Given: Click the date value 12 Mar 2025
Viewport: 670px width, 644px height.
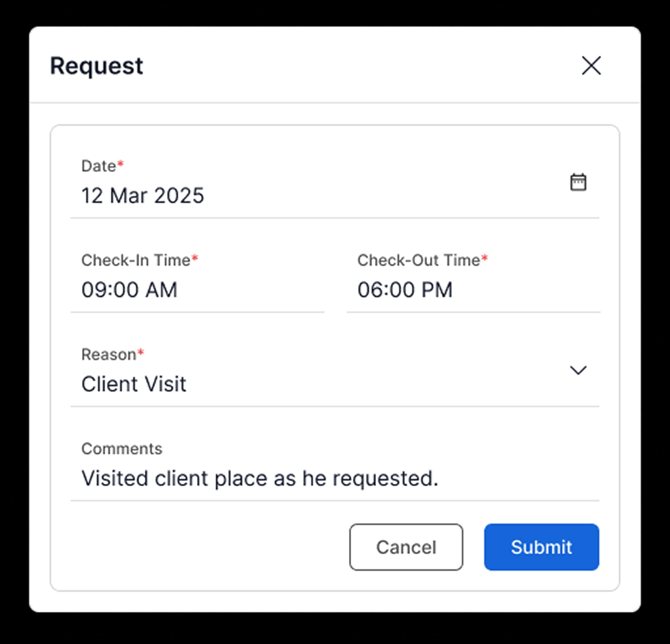Looking at the screenshot, I should point(143,196).
